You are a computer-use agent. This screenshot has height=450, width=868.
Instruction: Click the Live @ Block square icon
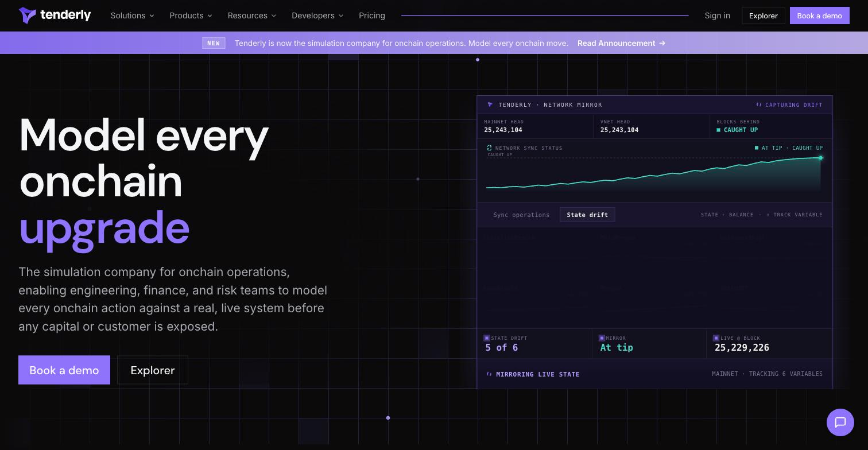(716, 338)
